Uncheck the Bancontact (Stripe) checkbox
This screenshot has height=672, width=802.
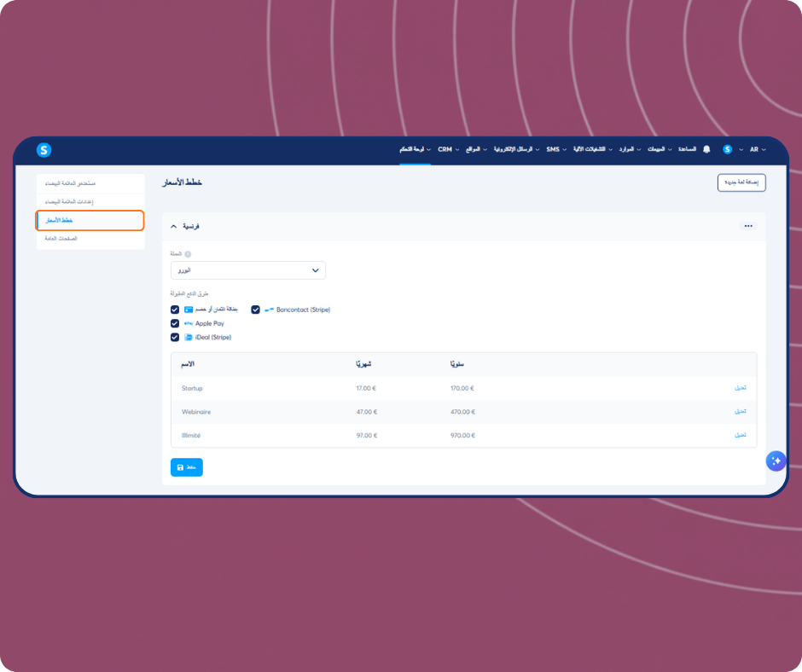(255, 310)
